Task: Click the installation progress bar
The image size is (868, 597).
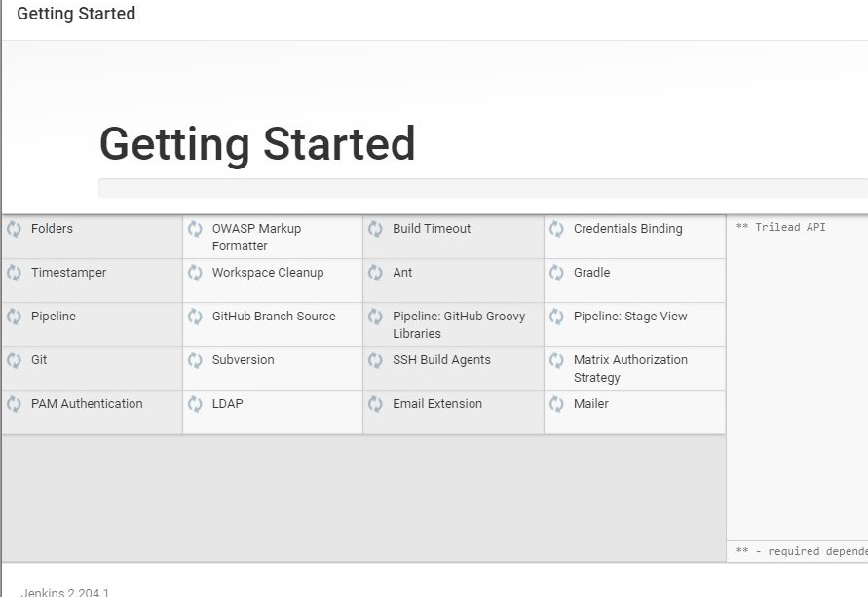Action: [482, 188]
